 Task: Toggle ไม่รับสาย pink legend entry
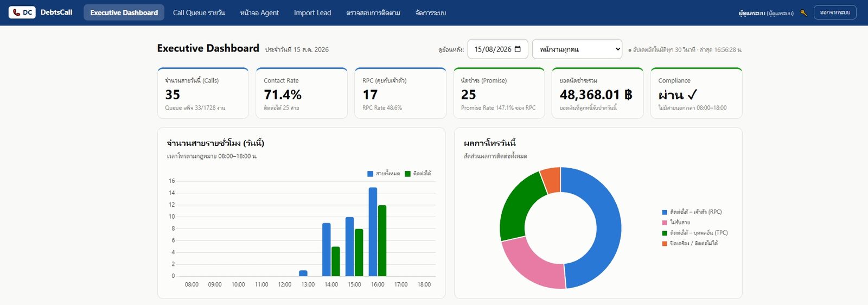coord(676,223)
